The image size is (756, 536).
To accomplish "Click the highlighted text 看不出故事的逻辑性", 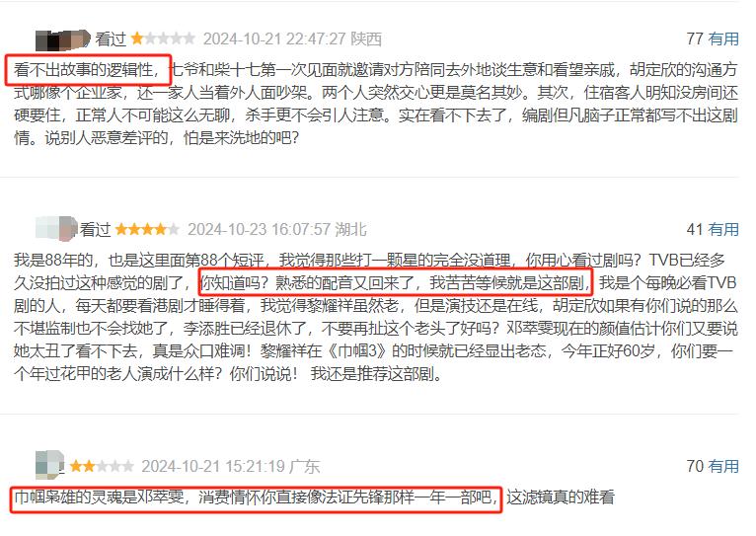I will (83, 70).
